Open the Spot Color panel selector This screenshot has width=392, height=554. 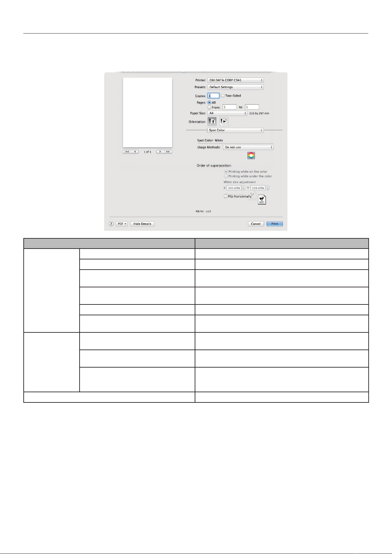235,130
